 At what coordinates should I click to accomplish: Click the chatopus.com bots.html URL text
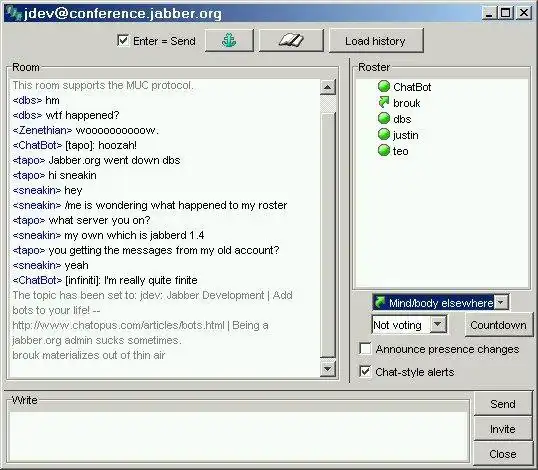118,325
